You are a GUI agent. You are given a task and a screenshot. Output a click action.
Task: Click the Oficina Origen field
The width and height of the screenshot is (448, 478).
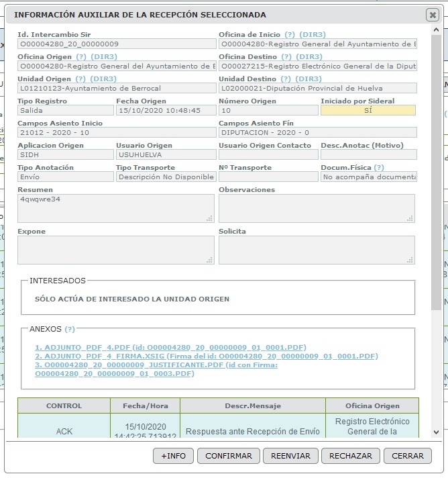pyautogui.click(x=117, y=66)
